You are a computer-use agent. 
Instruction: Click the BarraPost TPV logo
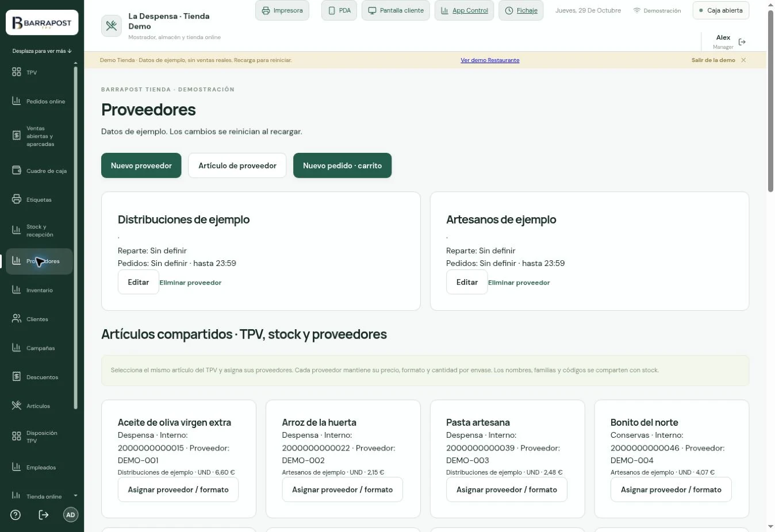pyautogui.click(x=42, y=24)
